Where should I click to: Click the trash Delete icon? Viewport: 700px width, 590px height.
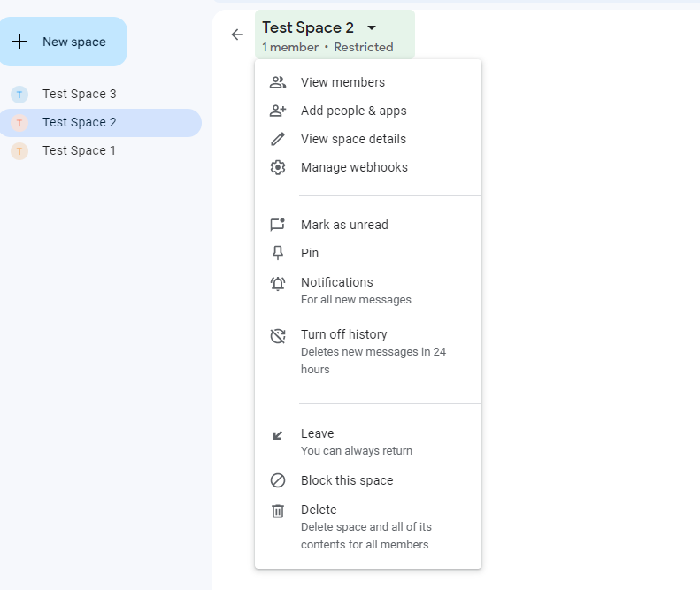[278, 510]
